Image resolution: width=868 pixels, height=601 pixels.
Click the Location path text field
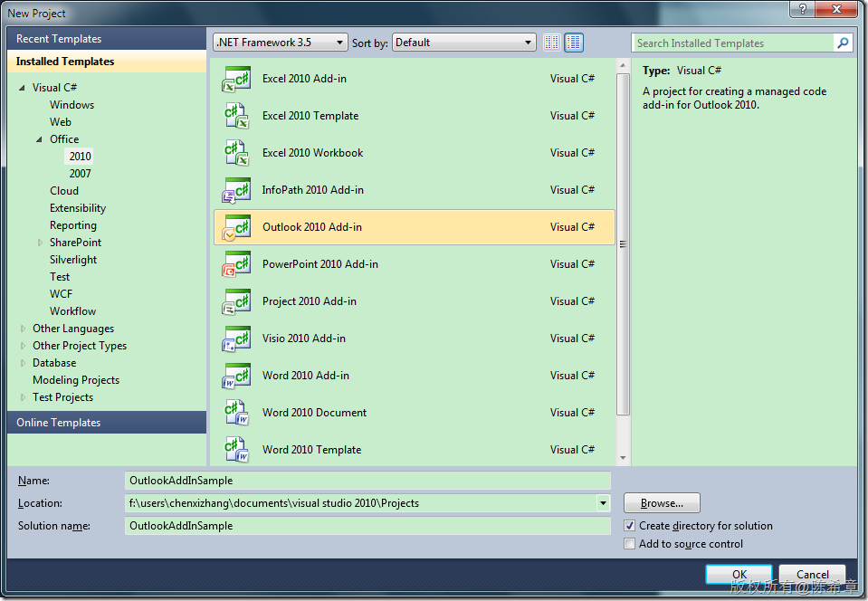tap(360, 503)
